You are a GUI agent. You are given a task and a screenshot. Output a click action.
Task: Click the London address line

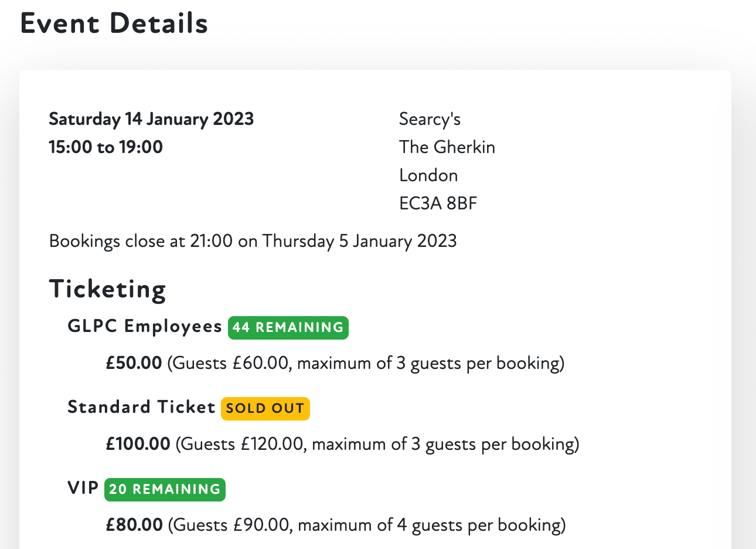(x=428, y=175)
